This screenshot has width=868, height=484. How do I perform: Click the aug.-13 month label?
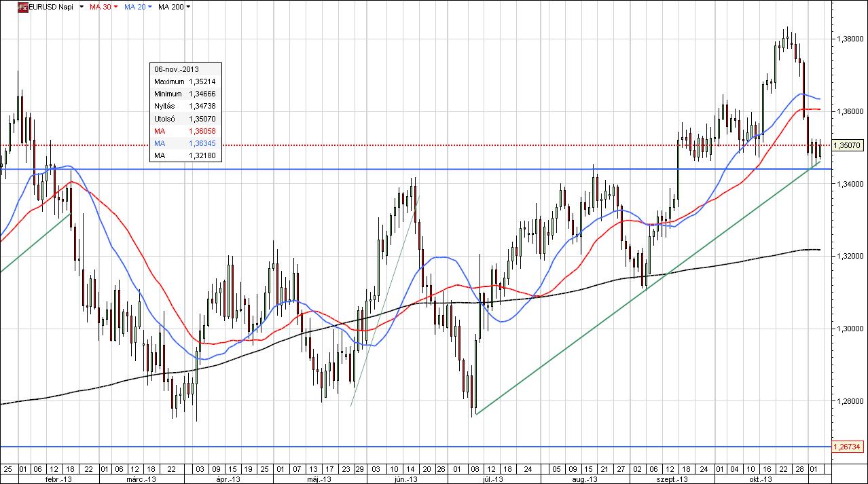585,479
